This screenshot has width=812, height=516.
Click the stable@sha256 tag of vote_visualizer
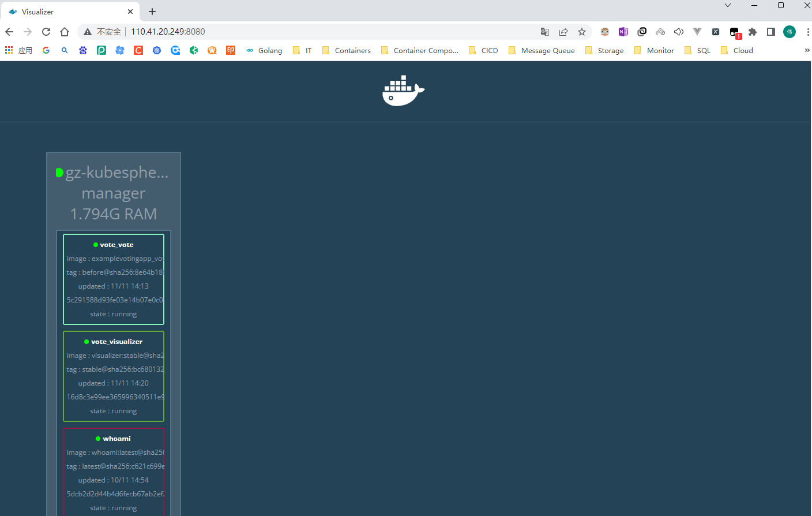coord(115,369)
